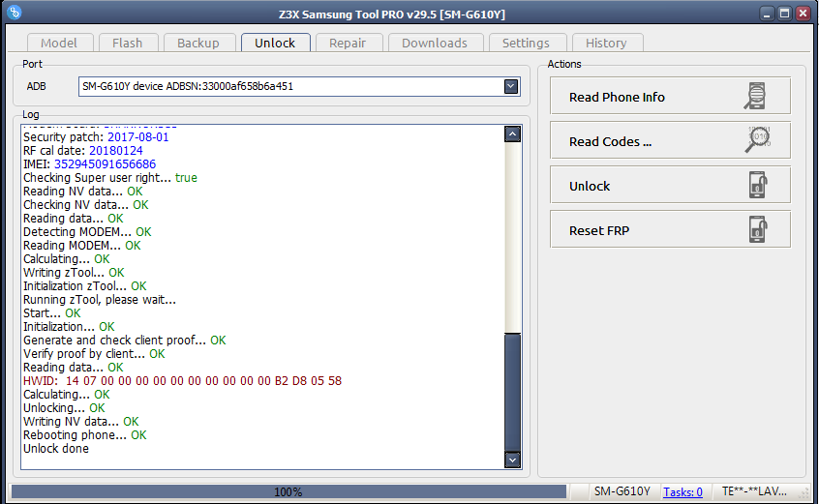Image resolution: width=819 pixels, height=504 pixels.
Task: Click the Reset FRP phone lock icon
Action: 758,229
